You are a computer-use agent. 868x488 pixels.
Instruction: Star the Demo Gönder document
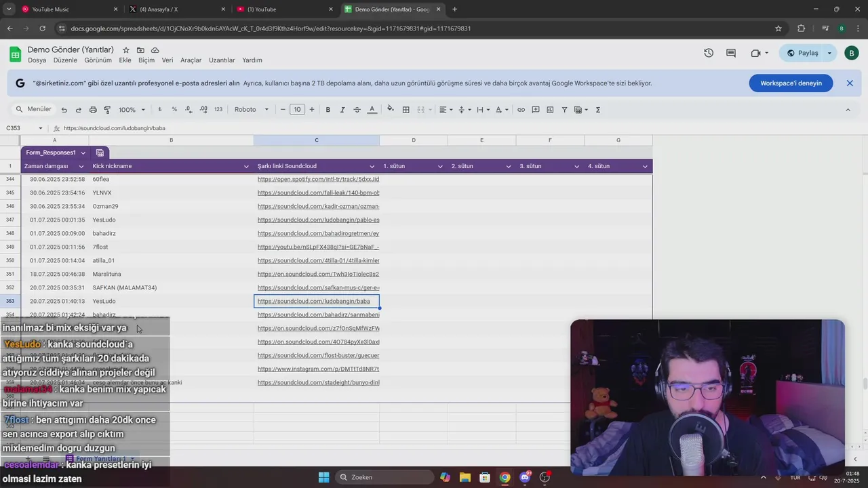[126, 50]
